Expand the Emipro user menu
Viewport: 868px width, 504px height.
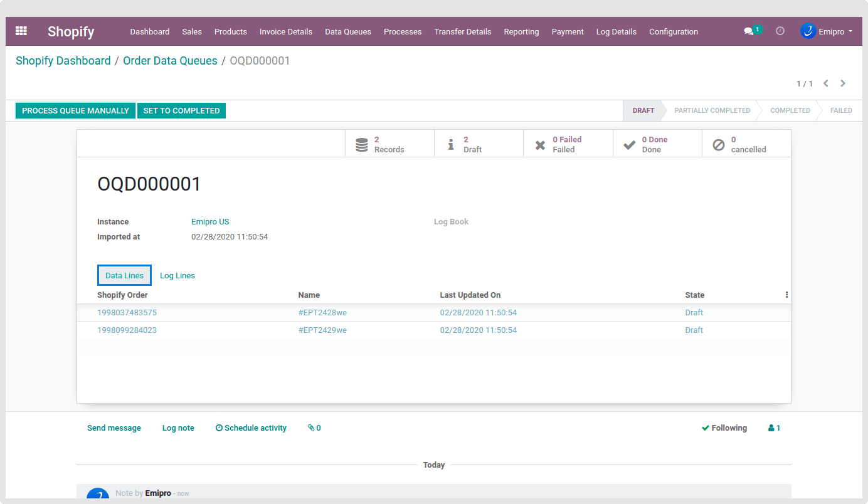[x=827, y=31]
